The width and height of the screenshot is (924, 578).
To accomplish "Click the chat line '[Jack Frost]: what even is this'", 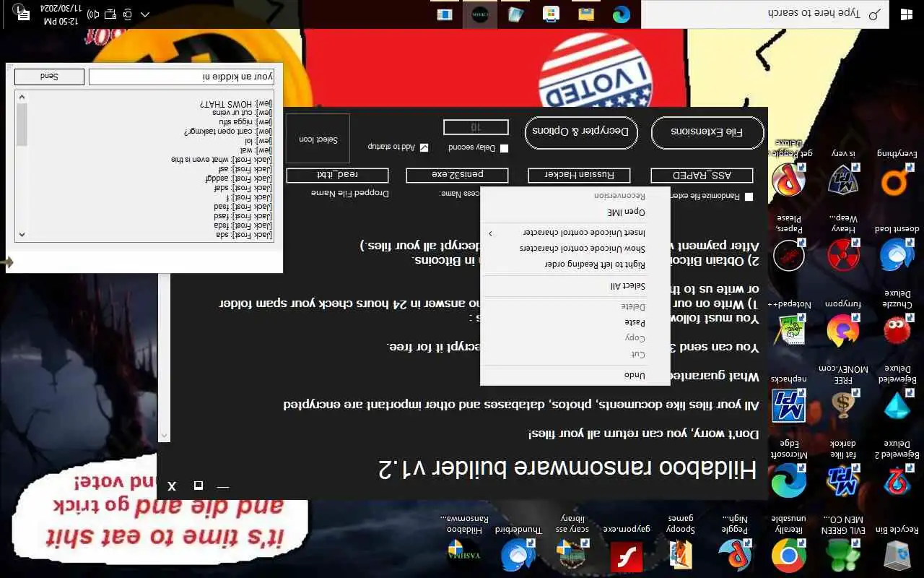I will (x=222, y=159).
